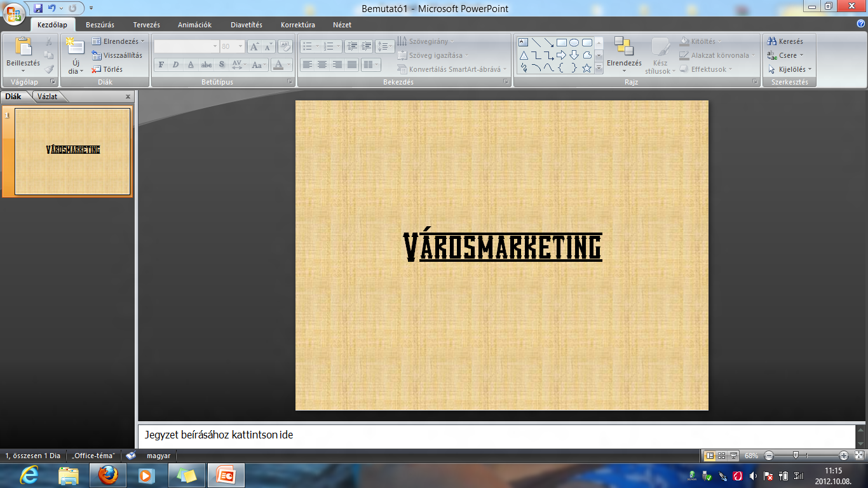Click the Copy icon in Vágólap group
The height and width of the screenshot is (488, 868).
[x=49, y=55]
